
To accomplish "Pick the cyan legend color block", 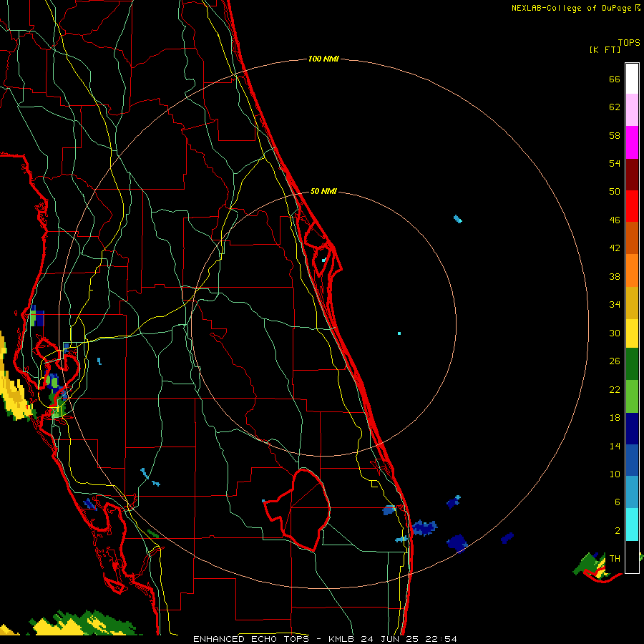I will point(632,524).
